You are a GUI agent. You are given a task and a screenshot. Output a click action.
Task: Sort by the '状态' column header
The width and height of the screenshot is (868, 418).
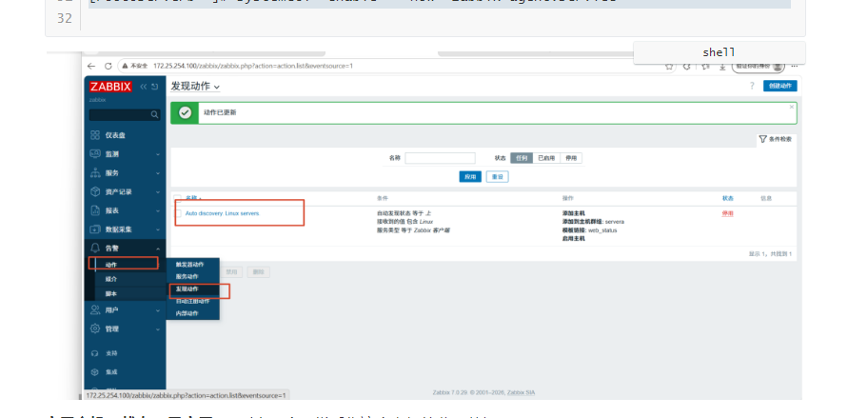(x=727, y=198)
